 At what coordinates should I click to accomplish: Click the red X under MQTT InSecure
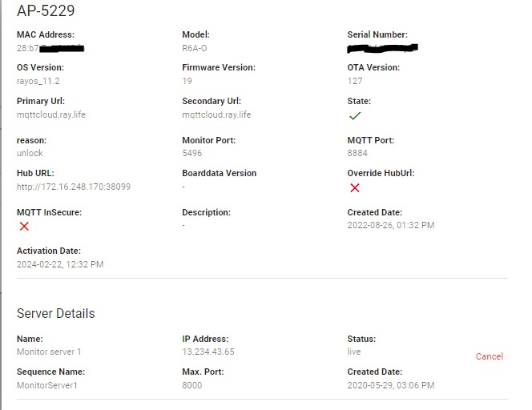point(24,227)
